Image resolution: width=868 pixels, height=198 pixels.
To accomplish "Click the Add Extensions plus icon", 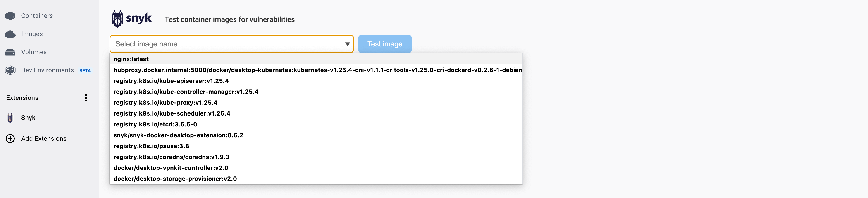I will pyautogui.click(x=10, y=139).
